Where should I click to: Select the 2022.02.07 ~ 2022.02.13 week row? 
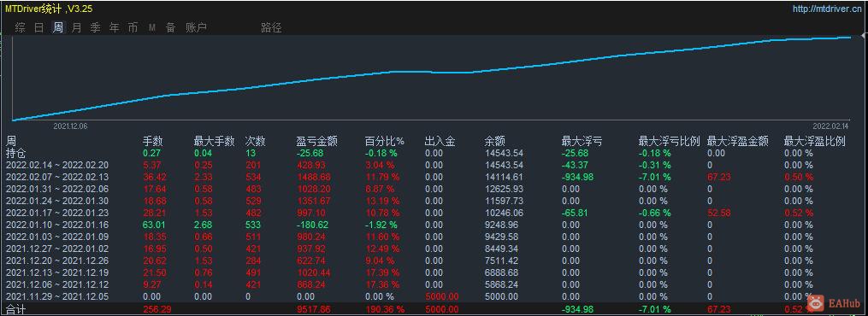pyautogui.click(x=434, y=178)
